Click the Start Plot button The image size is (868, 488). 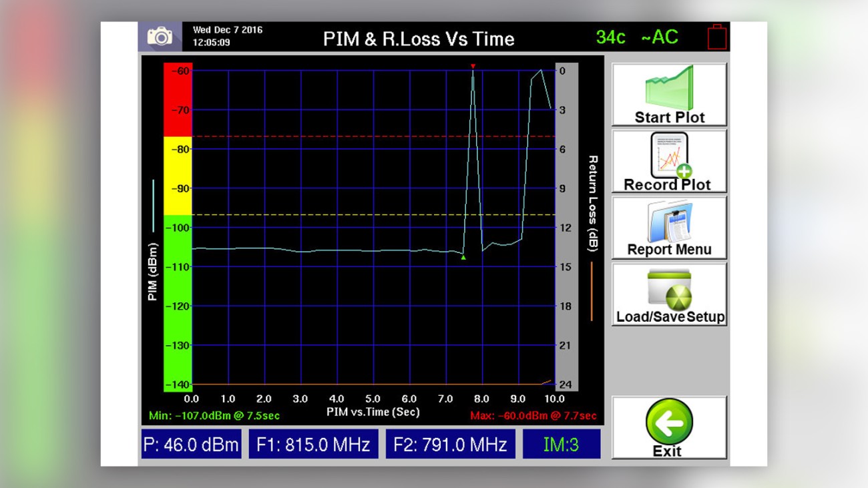tap(669, 95)
